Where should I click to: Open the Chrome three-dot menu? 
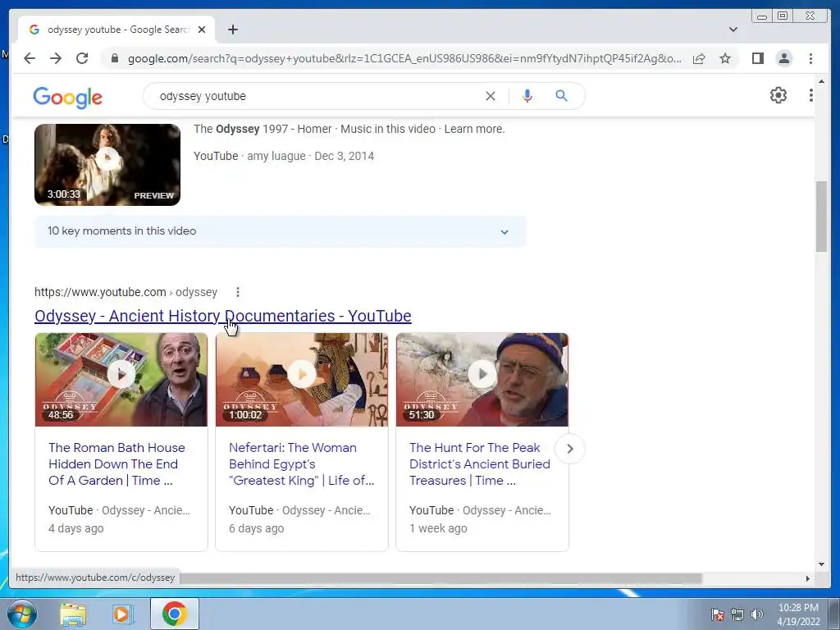click(x=810, y=58)
